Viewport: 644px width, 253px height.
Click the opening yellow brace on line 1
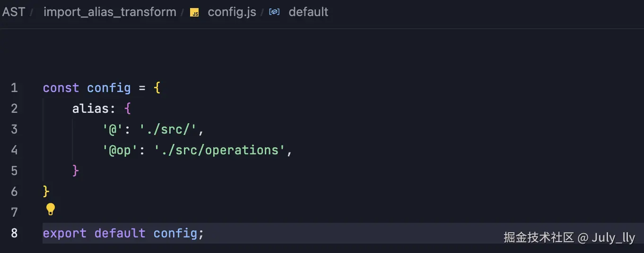click(x=157, y=88)
